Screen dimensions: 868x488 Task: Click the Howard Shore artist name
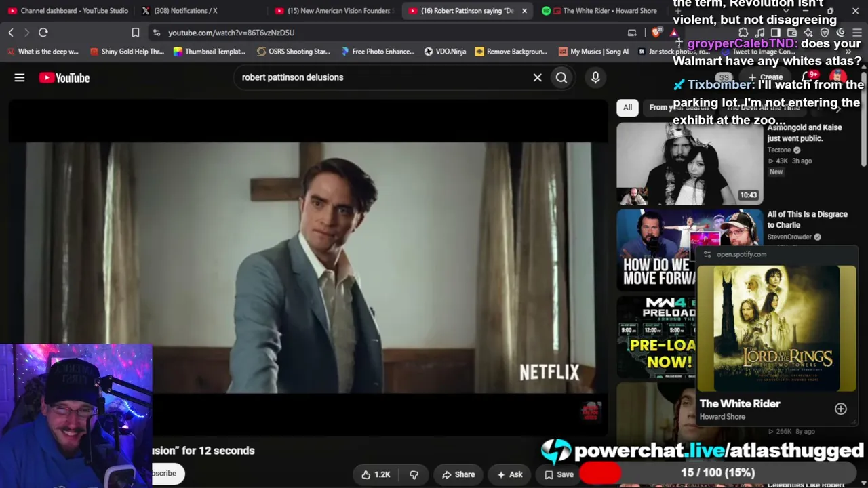click(722, 417)
